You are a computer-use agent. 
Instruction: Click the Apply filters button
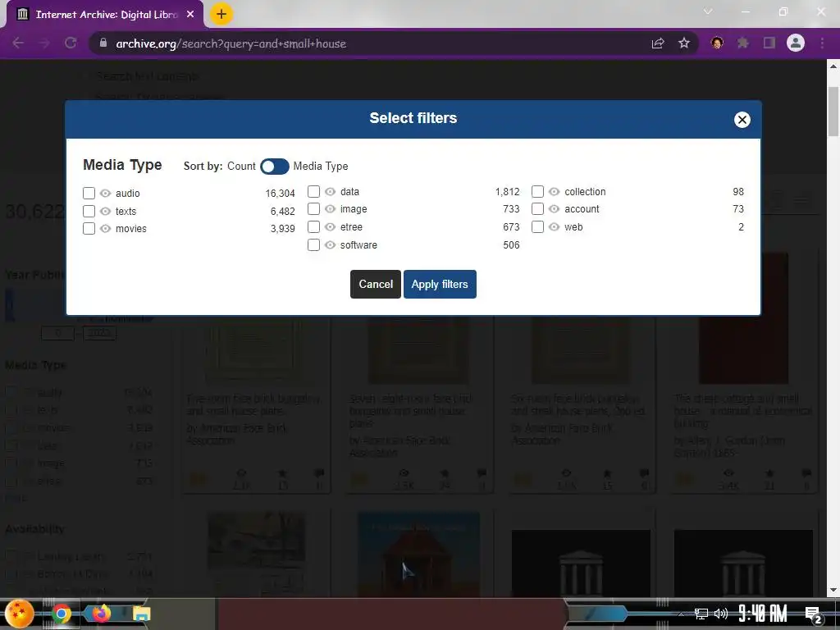coord(440,284)
